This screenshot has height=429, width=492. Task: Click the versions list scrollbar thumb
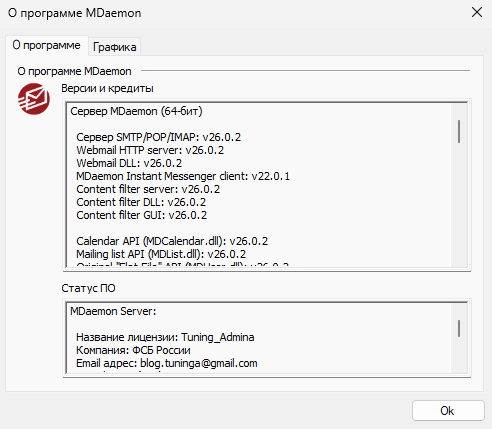(x=459, y=132)
